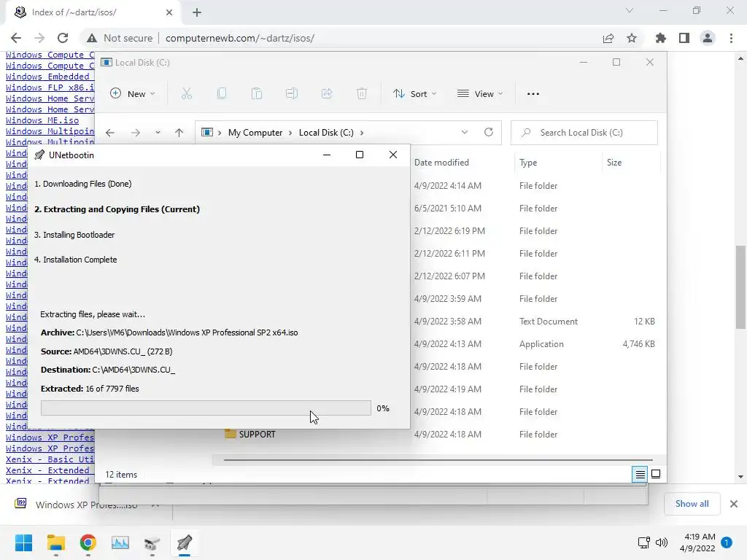Click the Search Local Disk (C:) field
Image resolution: width=747 pixels, height=560 pixels.
[584, 133]
